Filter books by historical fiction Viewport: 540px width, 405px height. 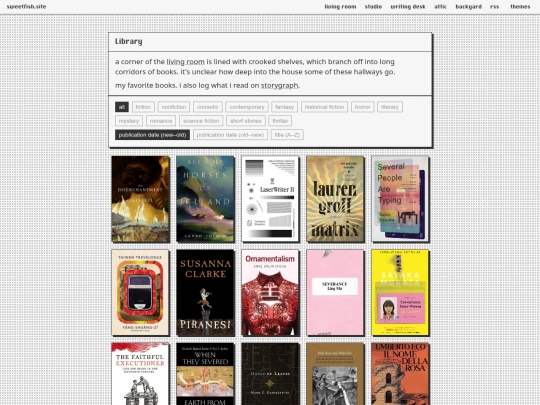click(x=324, y=107)
